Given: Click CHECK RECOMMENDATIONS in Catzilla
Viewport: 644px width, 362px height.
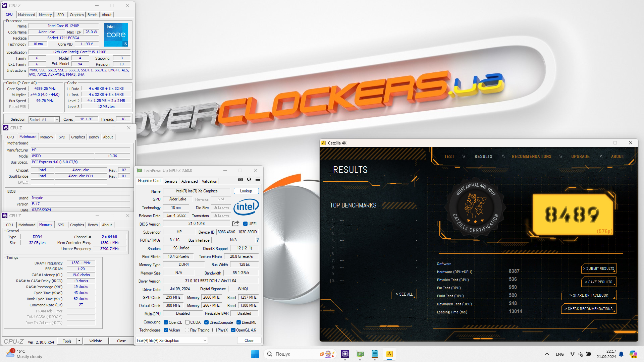Looking at the screenshot, I should (589, 309).
